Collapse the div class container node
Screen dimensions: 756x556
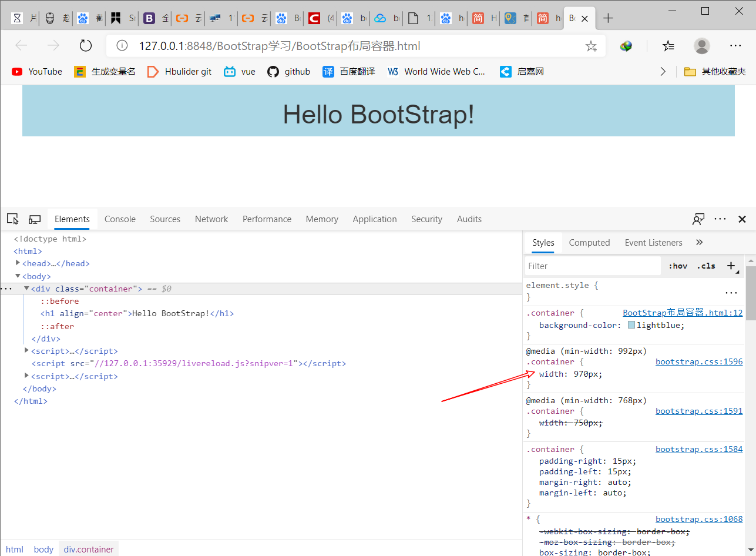tap(26, 288)
